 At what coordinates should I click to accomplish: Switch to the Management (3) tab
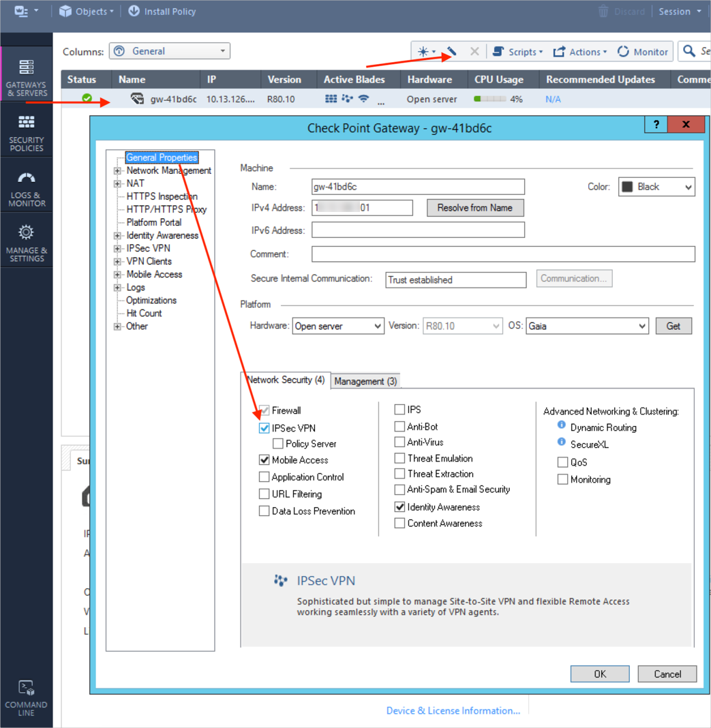365,381
